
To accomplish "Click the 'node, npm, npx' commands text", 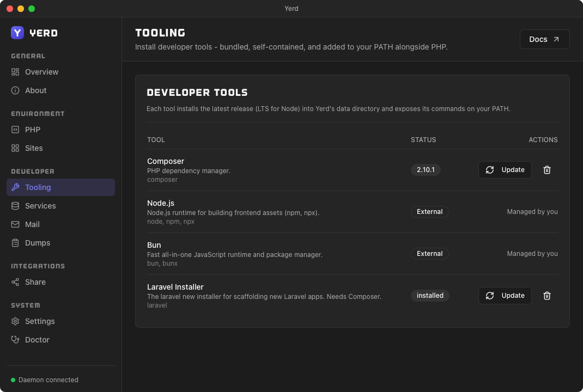I will pos(171,222).
